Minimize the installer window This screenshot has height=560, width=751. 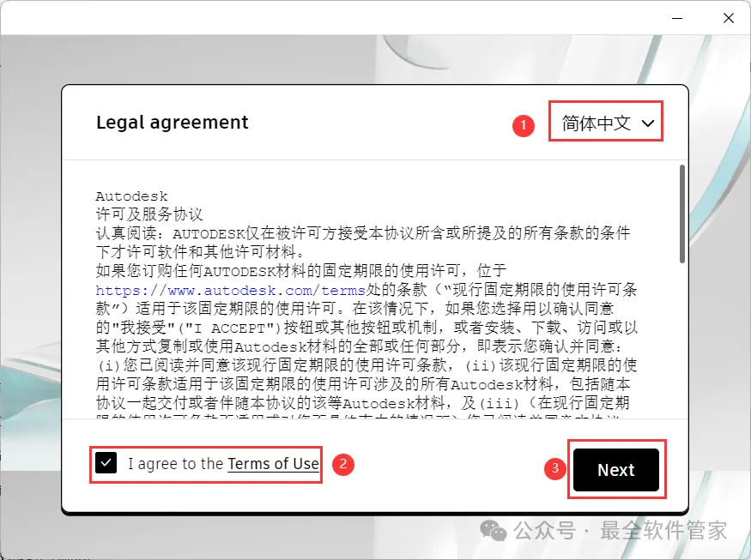pyautogui.click(x=677, y=18)
